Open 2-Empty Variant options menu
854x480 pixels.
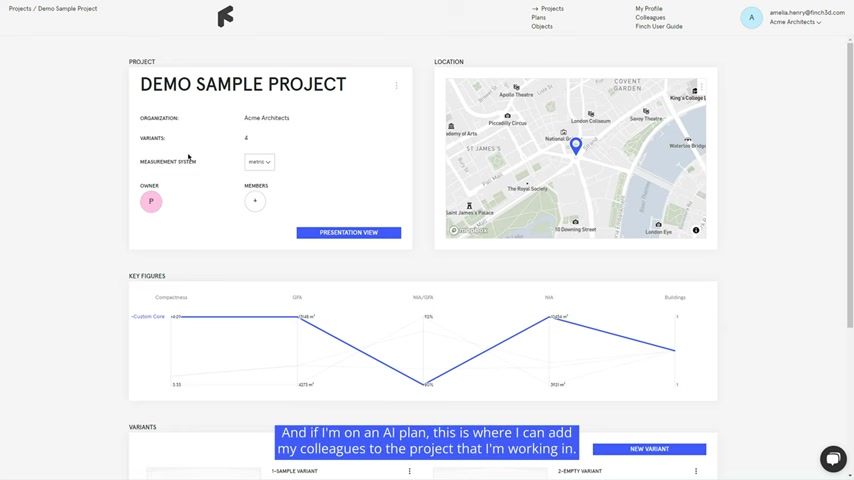tap(696, 471)
